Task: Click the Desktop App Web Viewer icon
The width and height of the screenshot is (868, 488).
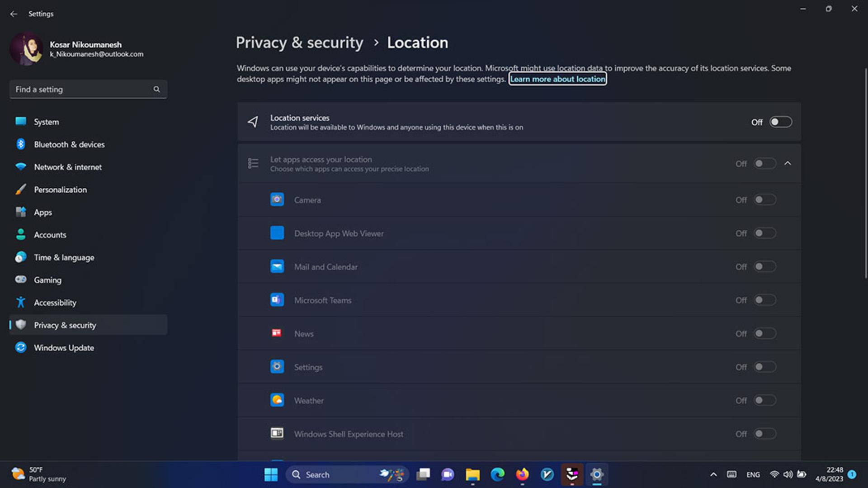Action: pos(277,233)
